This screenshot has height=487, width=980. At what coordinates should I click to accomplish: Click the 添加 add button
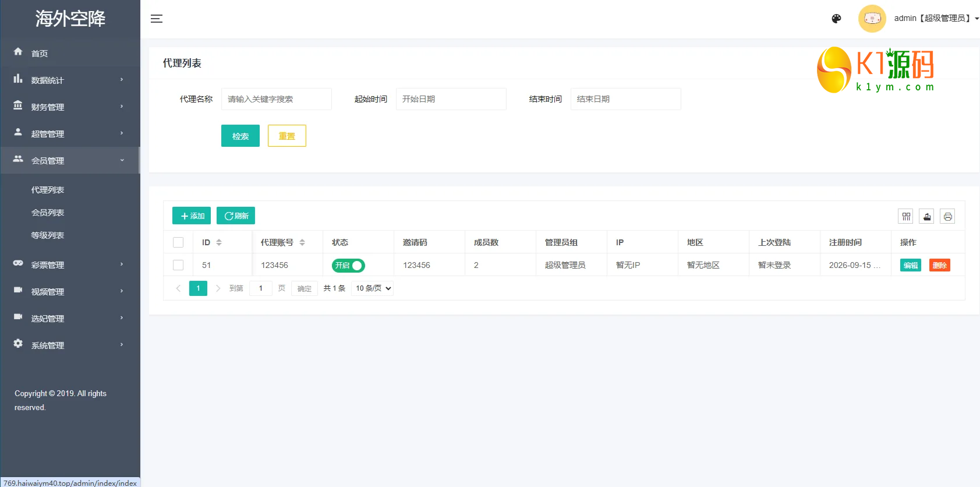click(192, 216)
